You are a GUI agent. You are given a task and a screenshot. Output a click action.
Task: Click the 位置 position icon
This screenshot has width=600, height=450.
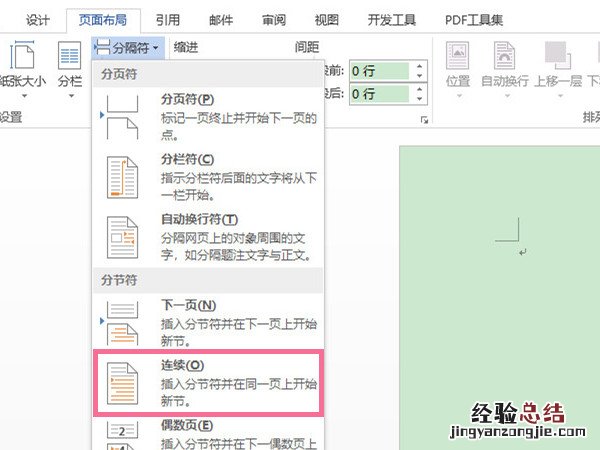click(x=457, y=55)
